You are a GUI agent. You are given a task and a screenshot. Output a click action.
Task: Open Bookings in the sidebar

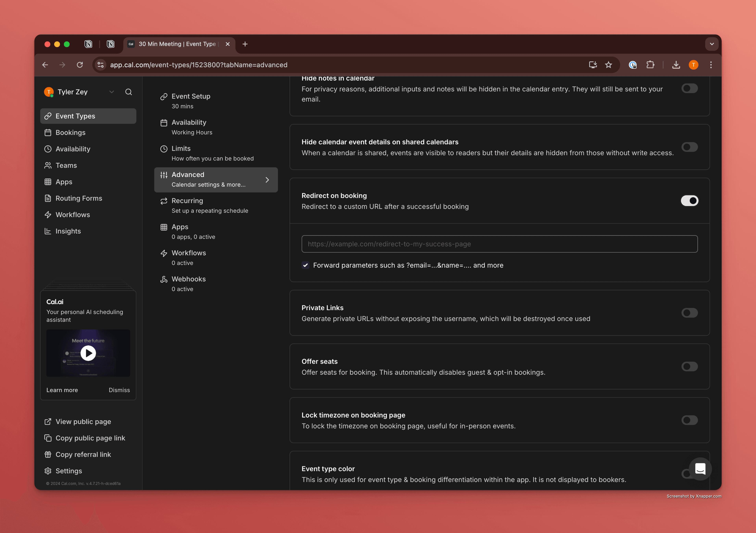70,132
